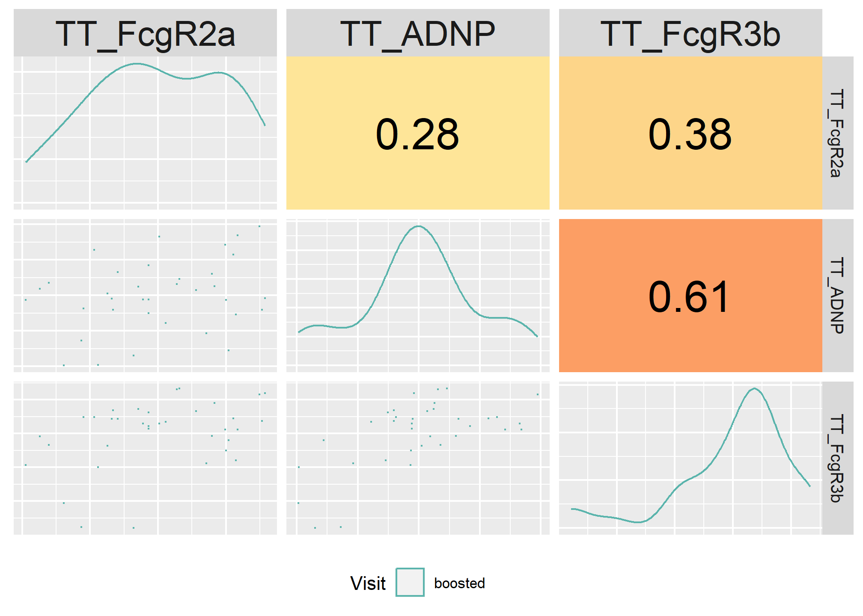
Task: Click the TT_ADNP density curve panel
Action: 418,296
